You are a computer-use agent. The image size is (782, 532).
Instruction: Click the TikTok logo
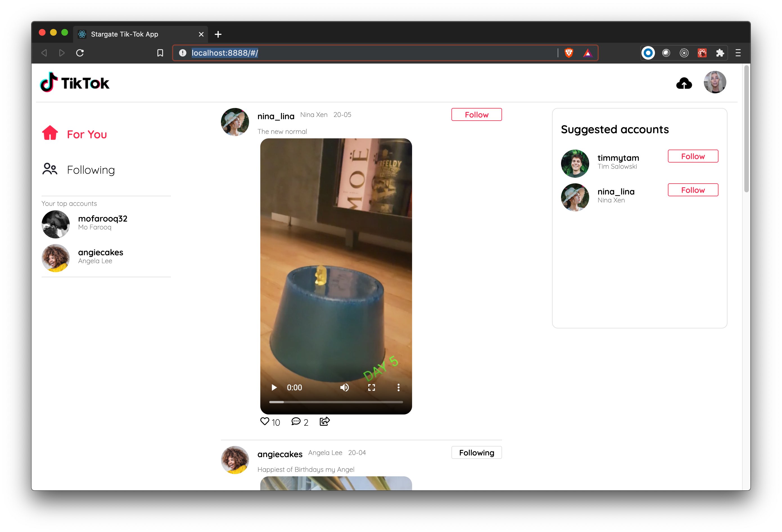click(x=75, y=82)
